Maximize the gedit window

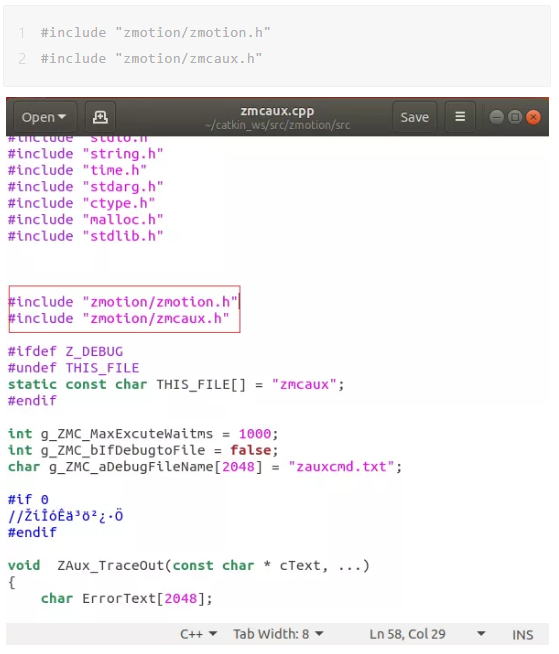tap(515, 117)
